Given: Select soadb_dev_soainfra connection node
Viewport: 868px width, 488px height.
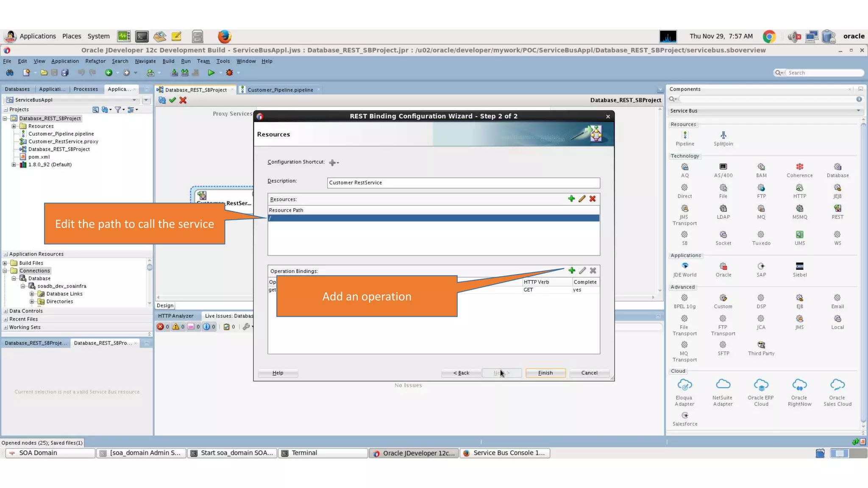Looking at the screenshot, I should coord(62,286).
